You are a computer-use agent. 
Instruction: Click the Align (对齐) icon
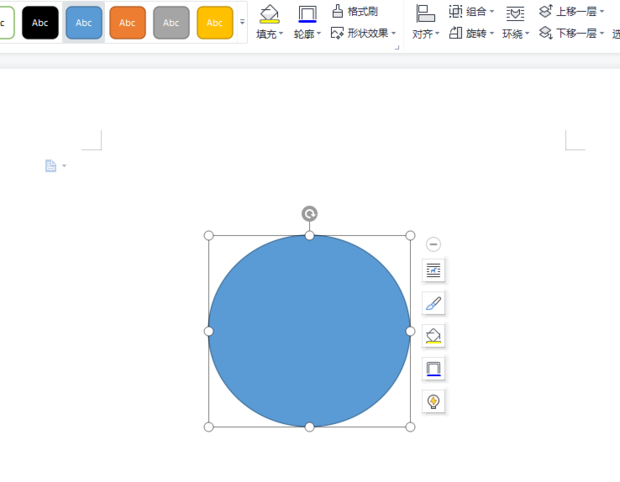pyautogui.click(x=425, y=14)
